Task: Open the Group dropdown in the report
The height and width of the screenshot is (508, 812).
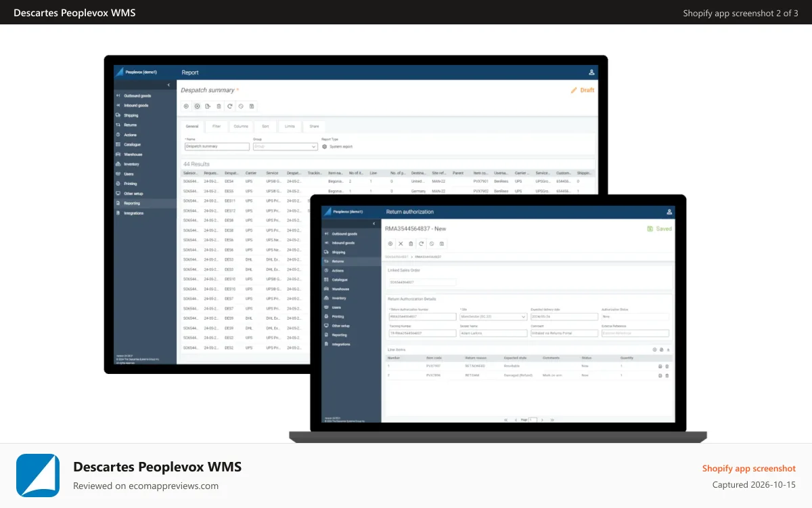Action: coord(285,146)
